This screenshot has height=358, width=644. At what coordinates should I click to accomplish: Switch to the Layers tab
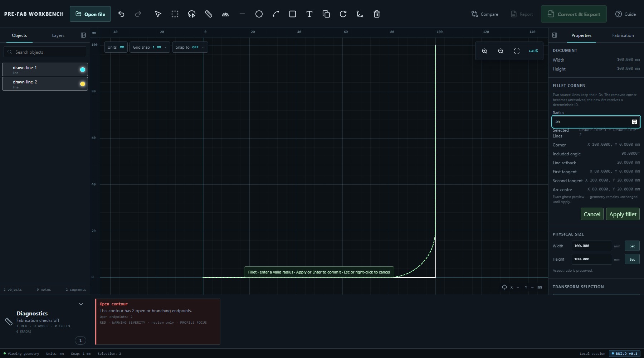pos(58,35)
